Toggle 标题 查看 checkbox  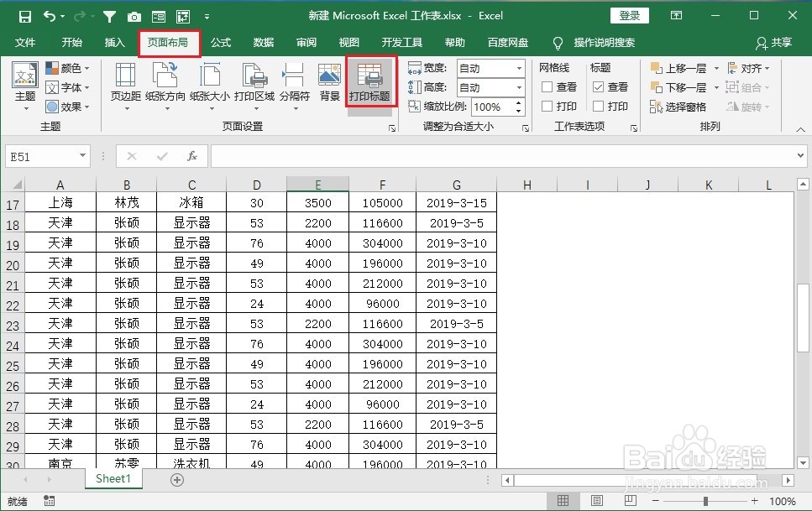pyautogui.click(x=598, y=87)
